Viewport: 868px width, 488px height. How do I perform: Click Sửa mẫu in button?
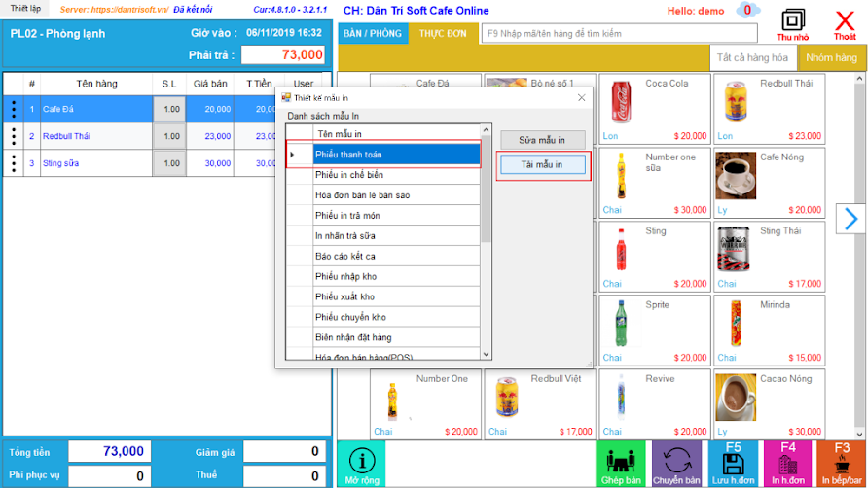pyautogui.click(x=542, y=140)
